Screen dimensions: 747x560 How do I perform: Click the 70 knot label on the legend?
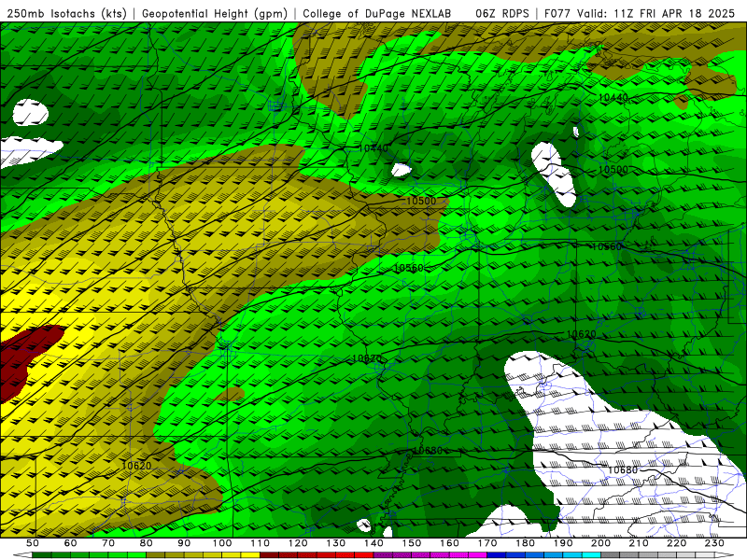point(108,543)
